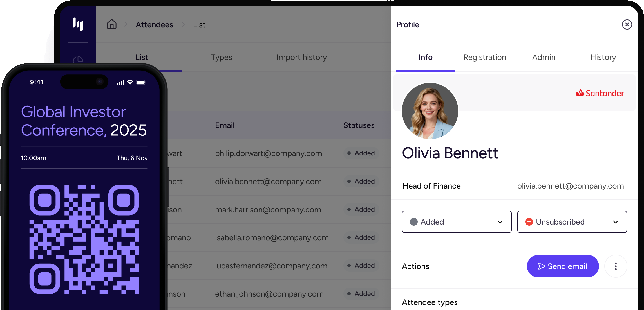Image resolution: width=644 pixels, height=310 pixels.
Task: Switch to the History tab
Action: [x=603, y=57]
